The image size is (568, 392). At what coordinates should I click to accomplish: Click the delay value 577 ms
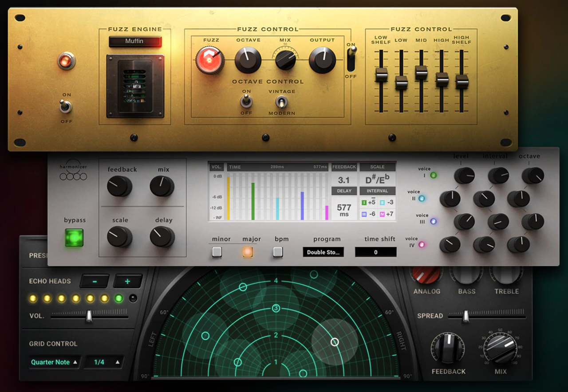(344, 210)
